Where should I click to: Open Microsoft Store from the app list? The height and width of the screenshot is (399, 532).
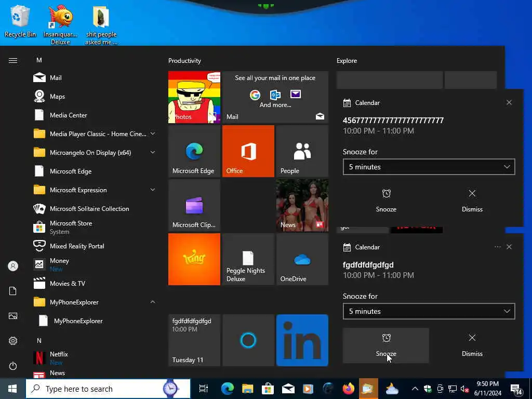pos(95,228)
